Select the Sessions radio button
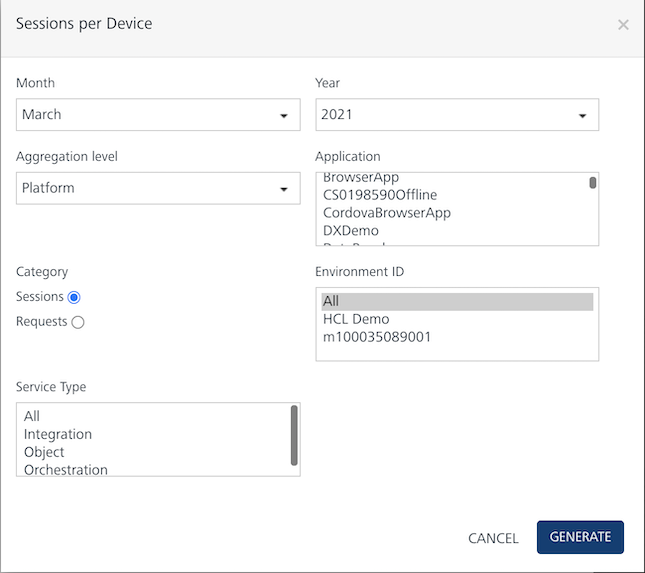The height and width of the screenshot is (573, 645). (x=74, y=297)
